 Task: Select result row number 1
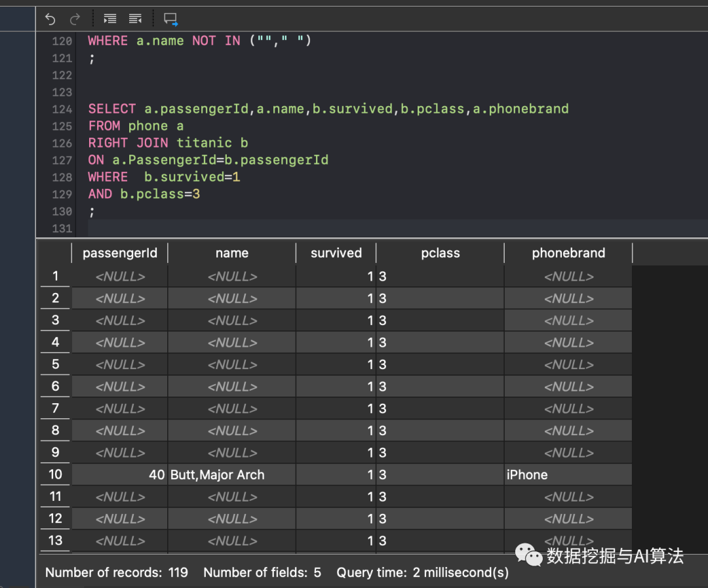coord(55,276)
